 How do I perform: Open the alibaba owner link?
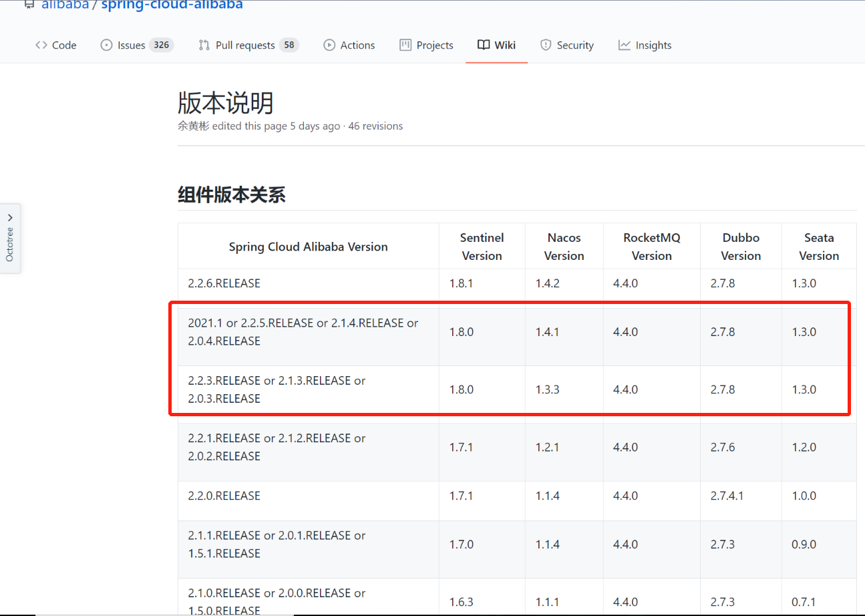65,5
